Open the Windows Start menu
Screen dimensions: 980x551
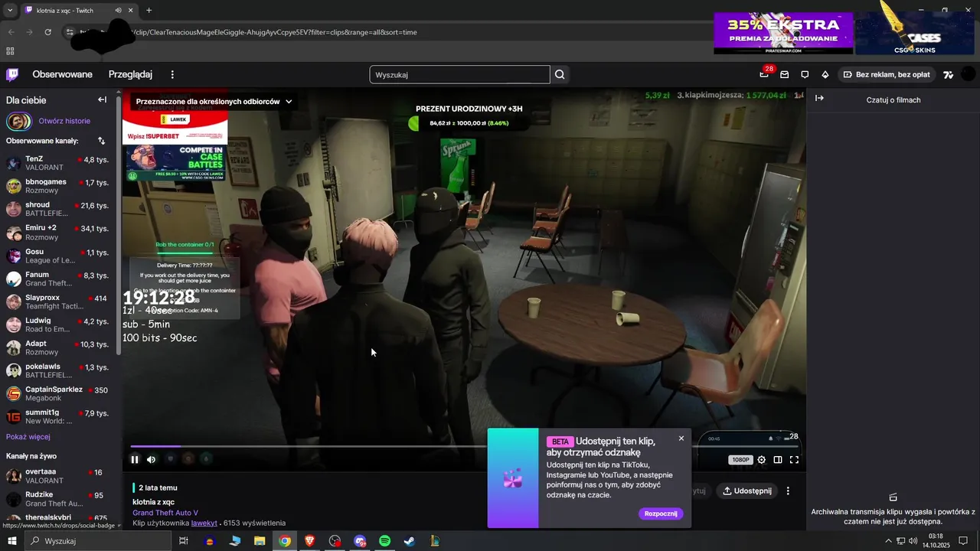point(12,541)
